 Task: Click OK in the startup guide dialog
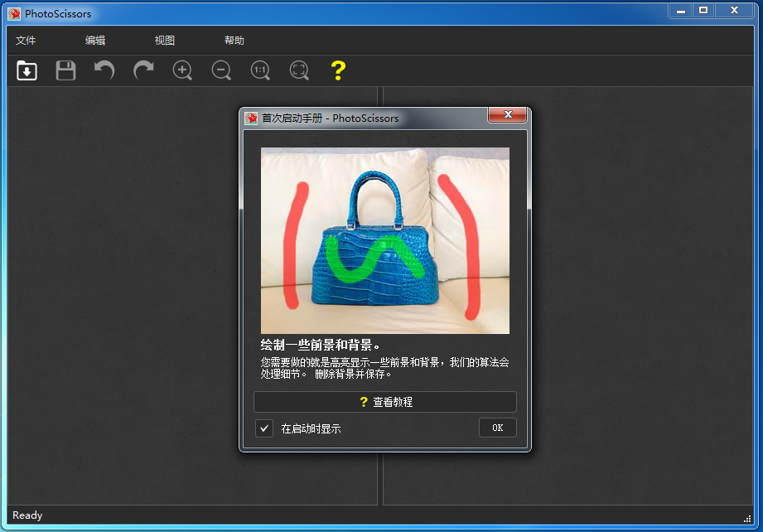coord(497,428)
